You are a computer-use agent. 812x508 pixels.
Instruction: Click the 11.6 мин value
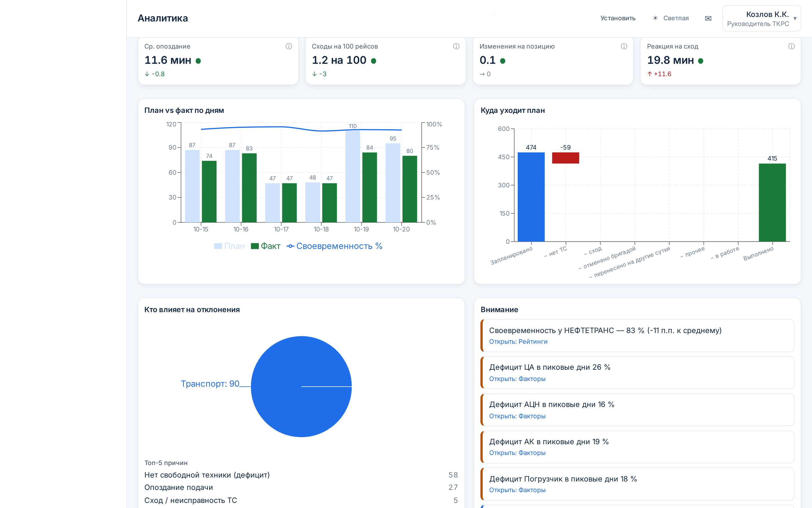pos(168,60)
